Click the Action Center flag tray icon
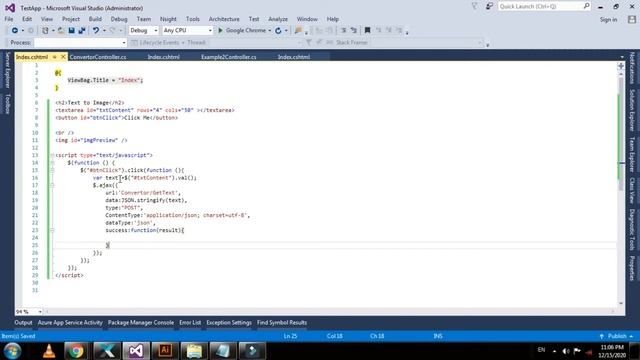Image resolution: width=640 pixels, height=360 pixels. click(577, 351)
